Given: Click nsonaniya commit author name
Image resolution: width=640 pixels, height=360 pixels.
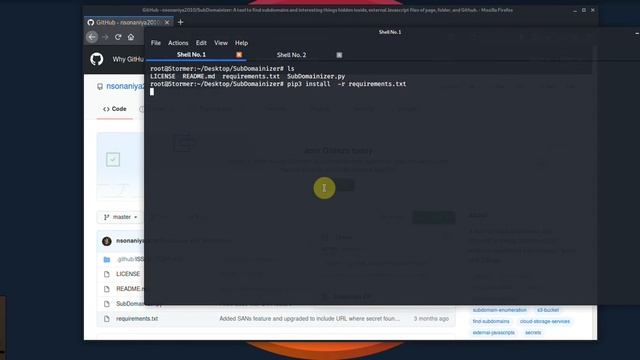Looking at the screenshot, I should (130, 241).
